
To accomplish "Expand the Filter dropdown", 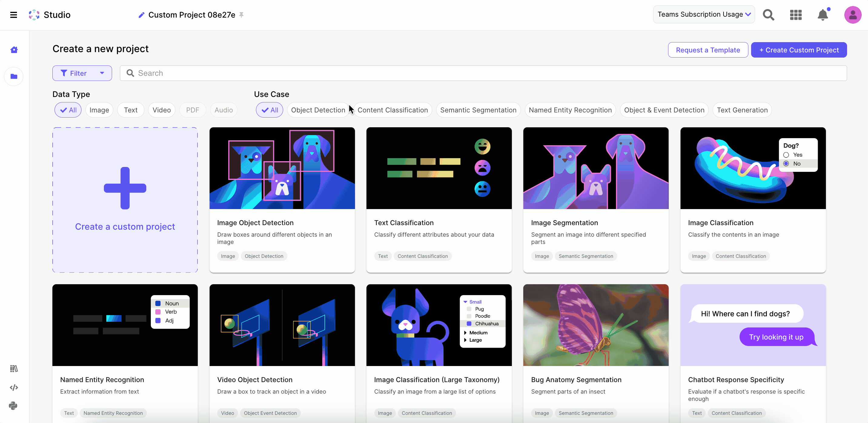I will [x=82, y=73].
